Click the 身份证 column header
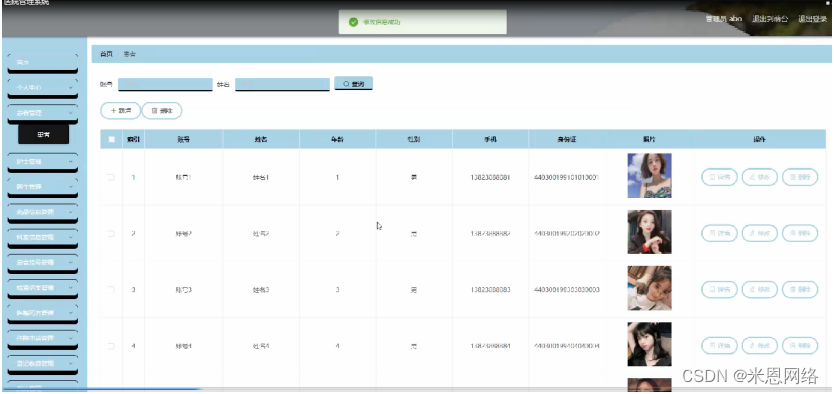The image size is (834, 394). pos(566,140)
